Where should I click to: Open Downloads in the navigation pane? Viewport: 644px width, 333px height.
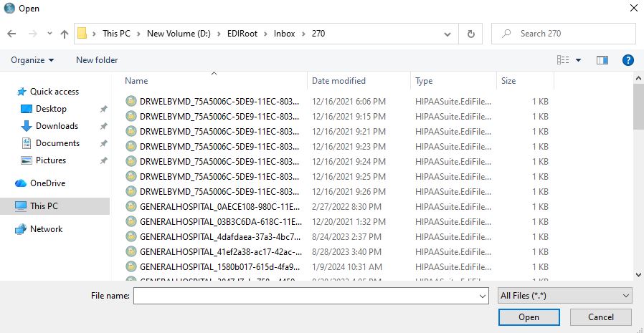(57, 126)
